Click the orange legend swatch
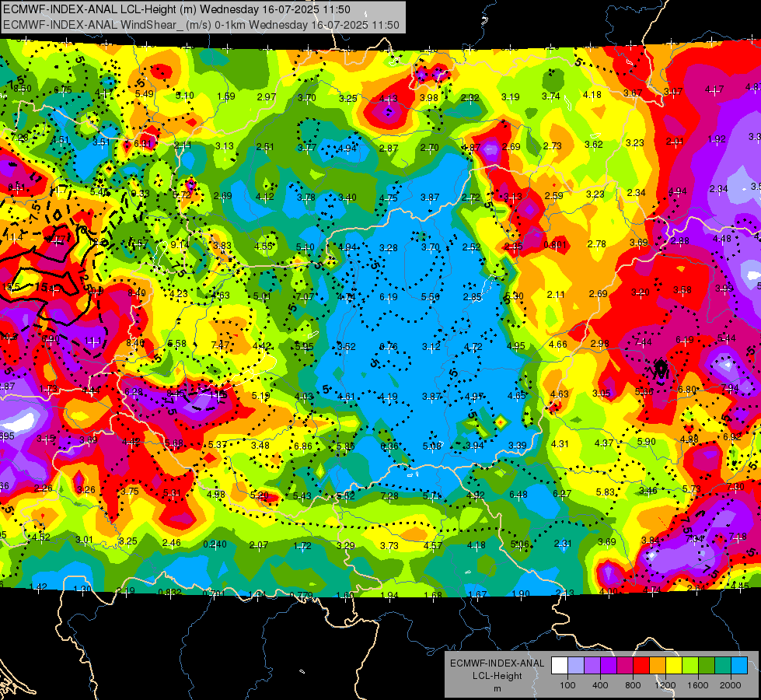The image size is (761, 700). pyautogui.click(x=658, y=666)
